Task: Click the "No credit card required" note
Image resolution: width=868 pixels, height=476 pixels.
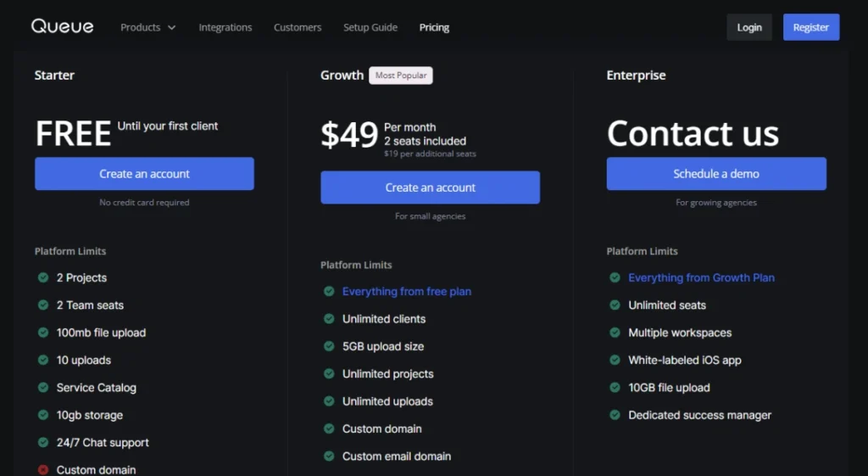Action: click(x=144, y=202)
